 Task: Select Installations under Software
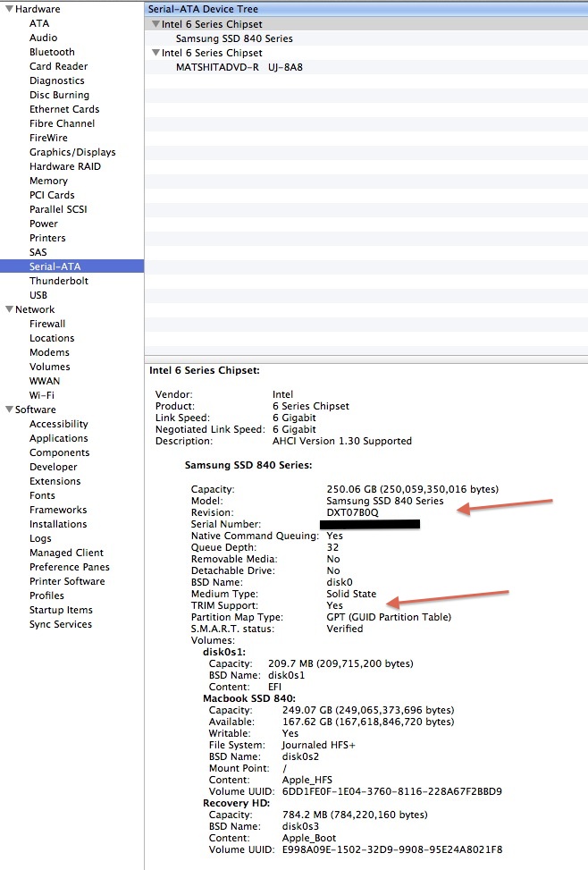(58, 524)
